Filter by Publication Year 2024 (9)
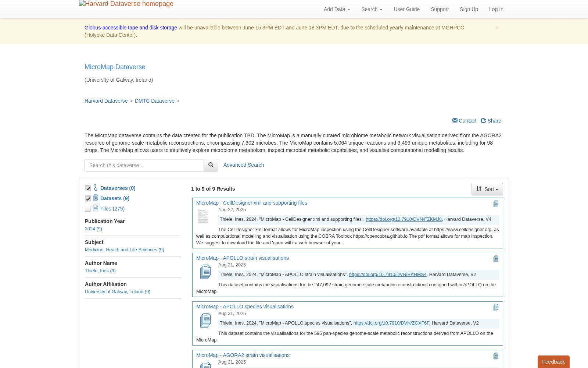The width and height of the screenshot is (588, 368). pyautogui.click(x=93, y=229)
